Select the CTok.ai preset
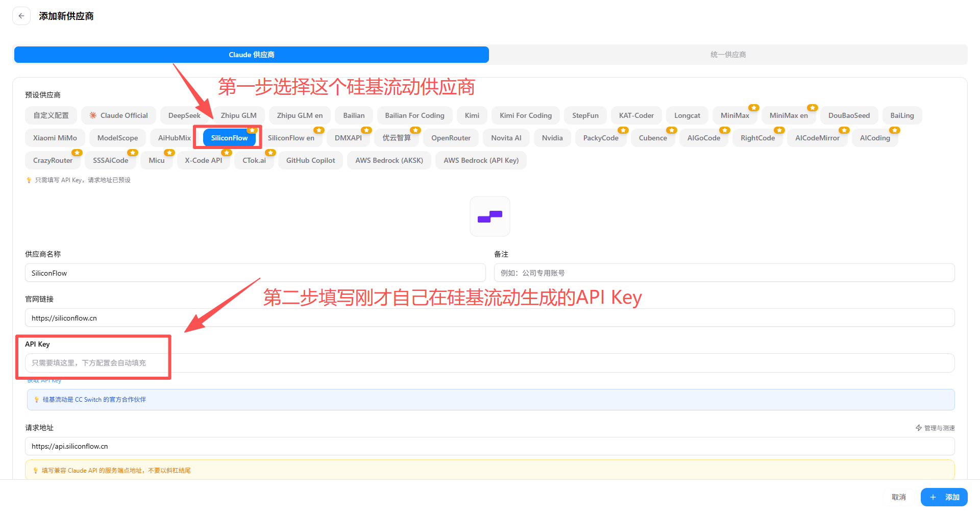980x514 pixels. (x=254, y=160)
